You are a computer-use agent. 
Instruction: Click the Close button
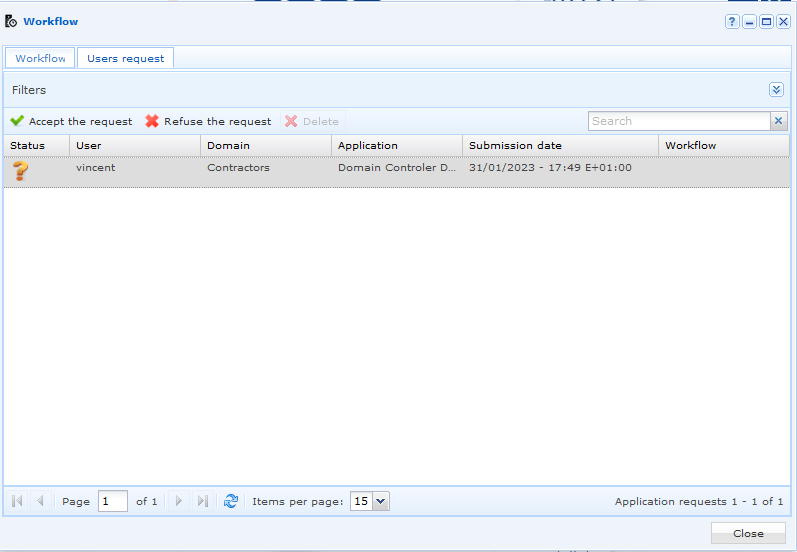pyautogui.click(x=748, y=533)
